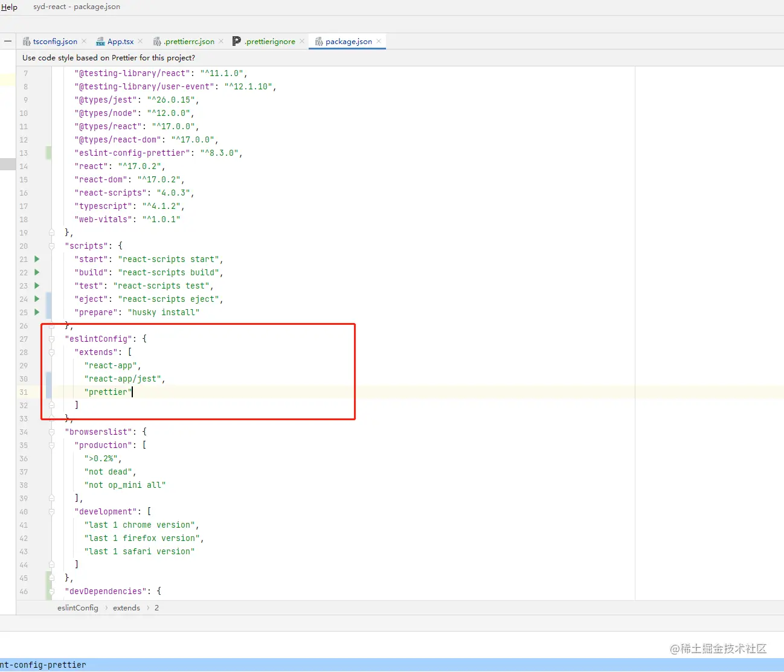Image resolution: width=784 pixels, height=672 pixels.
Task: Click the "husky install" script value
Action: (x=164, y=312)
